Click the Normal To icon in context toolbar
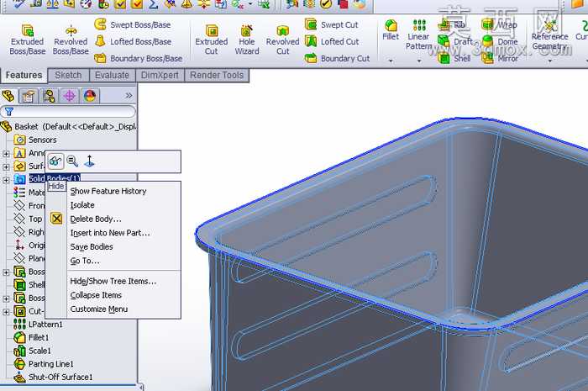Screen dimensions: 588x391 [89, 161]
